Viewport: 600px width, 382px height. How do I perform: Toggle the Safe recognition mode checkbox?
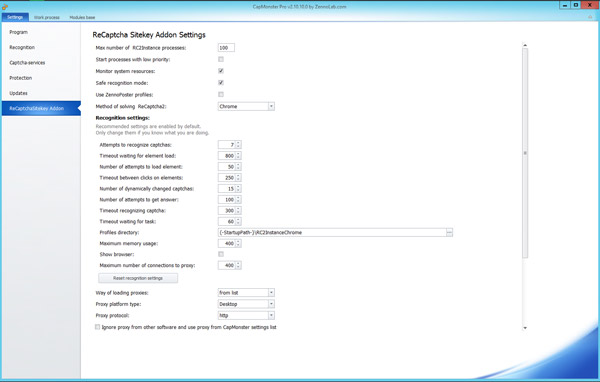click(x=221, y=83)
